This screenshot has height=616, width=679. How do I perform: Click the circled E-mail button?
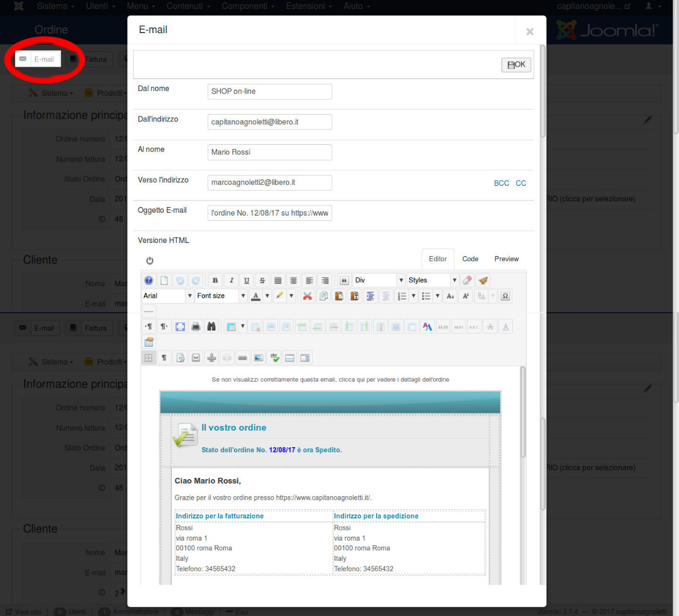pos(38,59)
